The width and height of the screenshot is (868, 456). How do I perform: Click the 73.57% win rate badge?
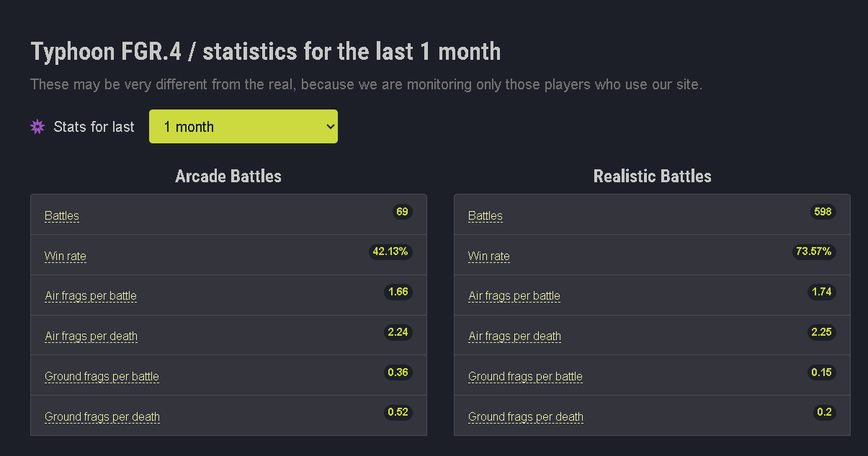click(x=814, y=252)
